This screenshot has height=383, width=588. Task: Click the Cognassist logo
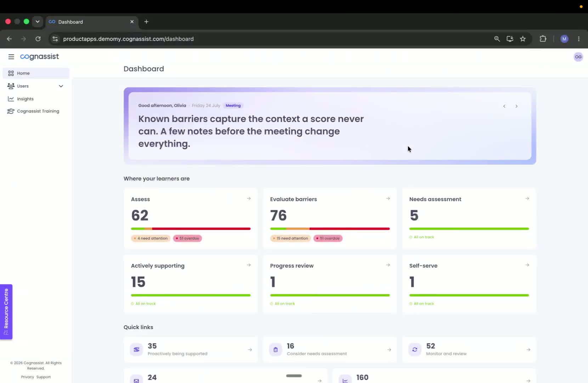pyautogui.click(x=39, y=57)
